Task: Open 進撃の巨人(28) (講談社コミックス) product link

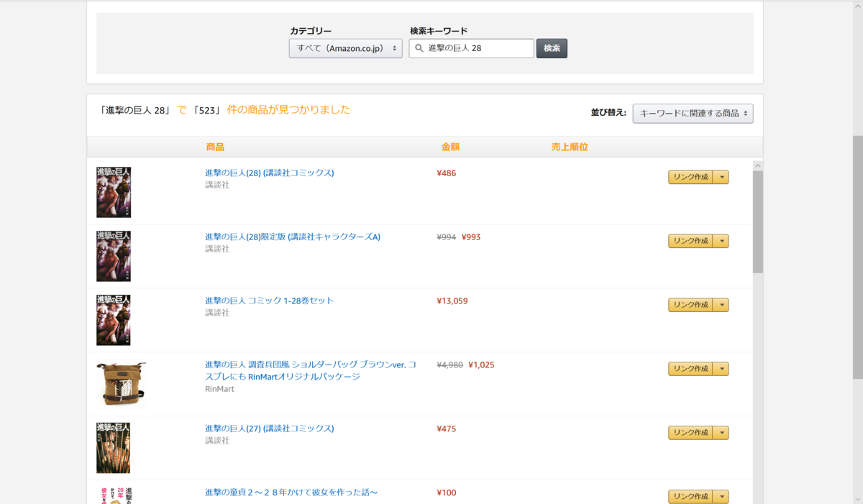Action: click(270, 173)
